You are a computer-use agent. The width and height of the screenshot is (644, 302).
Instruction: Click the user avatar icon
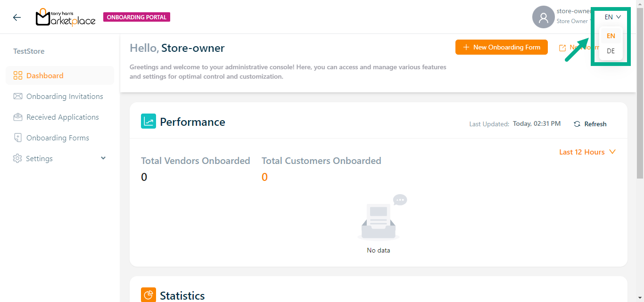tap(543, 17)
